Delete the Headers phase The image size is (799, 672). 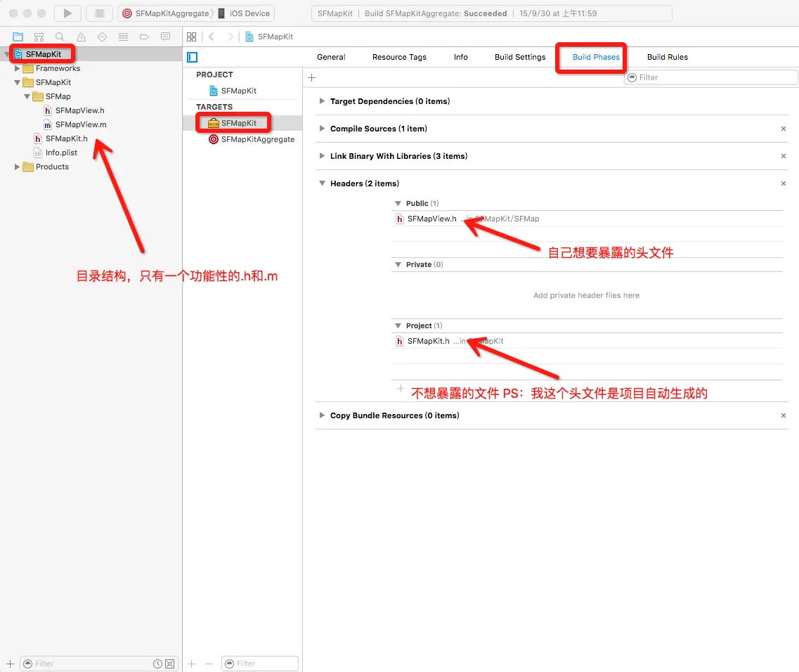(x=784, y=183)
